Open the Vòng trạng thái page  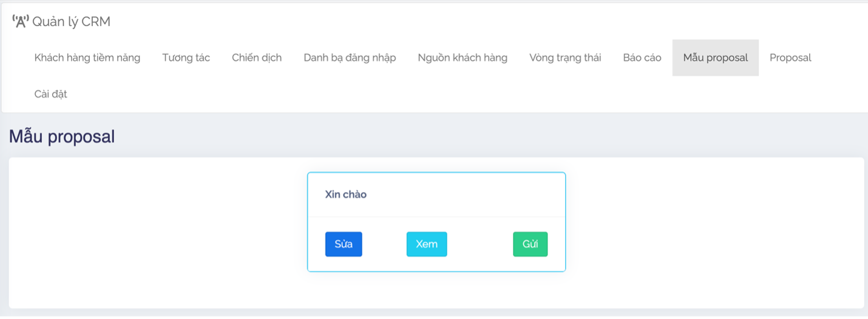point(565,58)
